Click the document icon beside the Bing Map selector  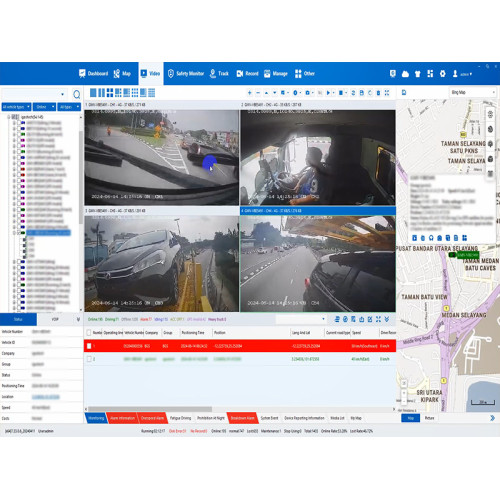coord(404,92)
